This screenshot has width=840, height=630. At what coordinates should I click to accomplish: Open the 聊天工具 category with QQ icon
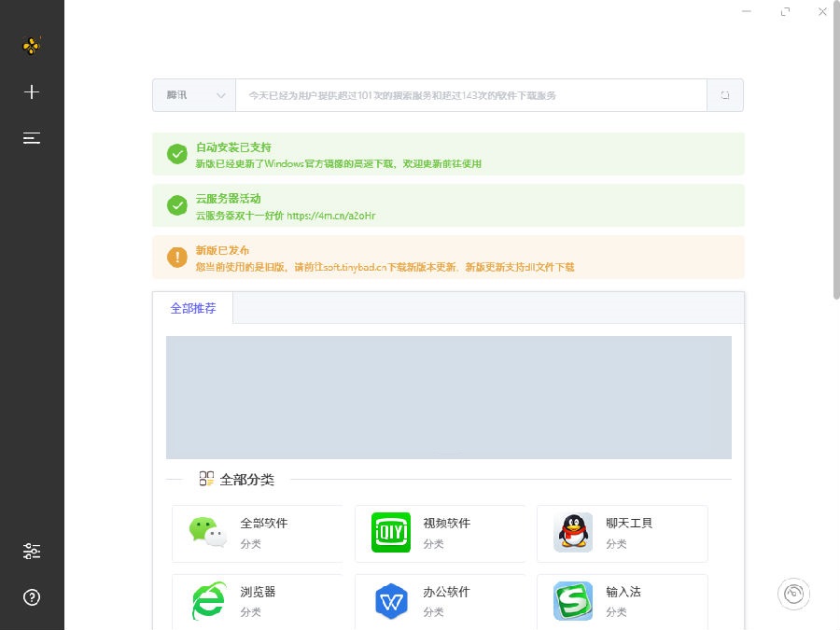(x=622, y=533)
